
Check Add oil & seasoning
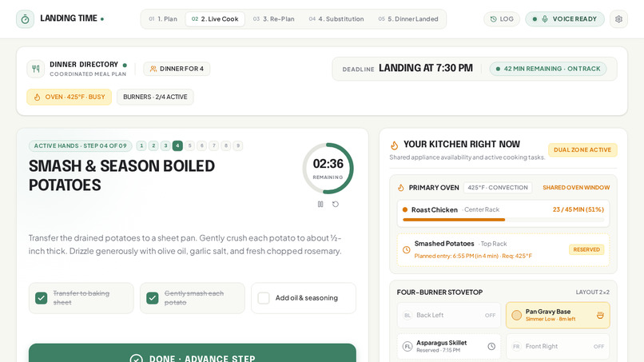[264, 298]
